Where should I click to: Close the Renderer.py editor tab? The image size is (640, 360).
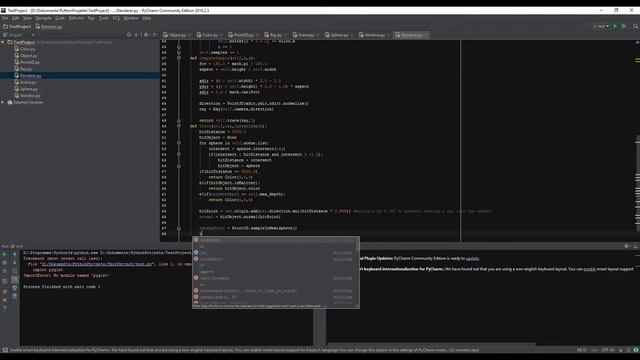[427, 35]
